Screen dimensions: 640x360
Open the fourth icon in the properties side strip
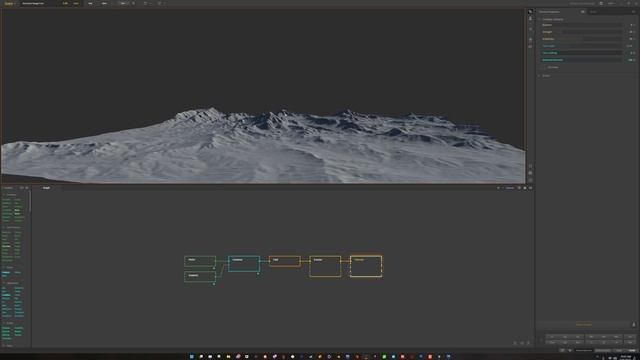530,40
